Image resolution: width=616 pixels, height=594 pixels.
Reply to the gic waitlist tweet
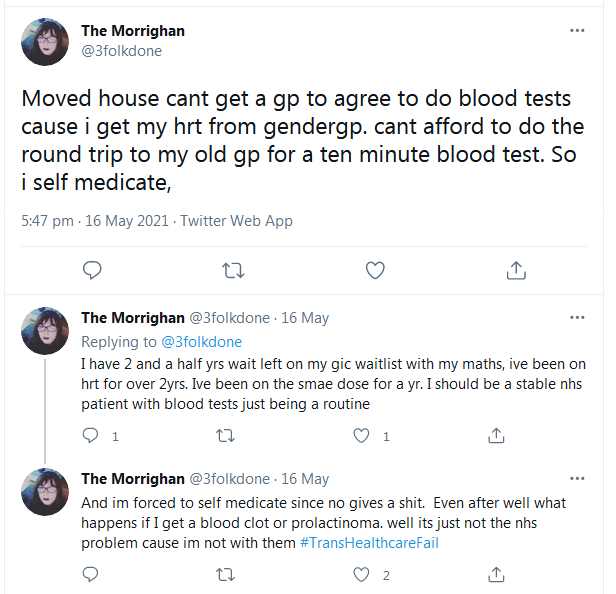click(91, 436)
